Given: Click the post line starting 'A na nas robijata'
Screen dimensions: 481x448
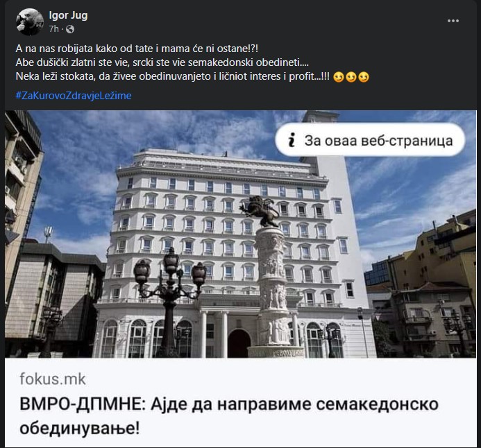Looking at the screenshot, I should 137,49.
